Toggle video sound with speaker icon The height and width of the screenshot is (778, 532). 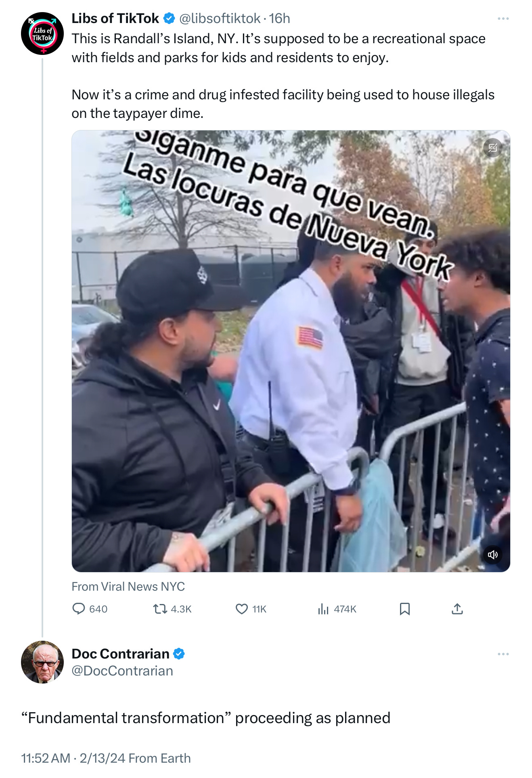coord(492,554)
